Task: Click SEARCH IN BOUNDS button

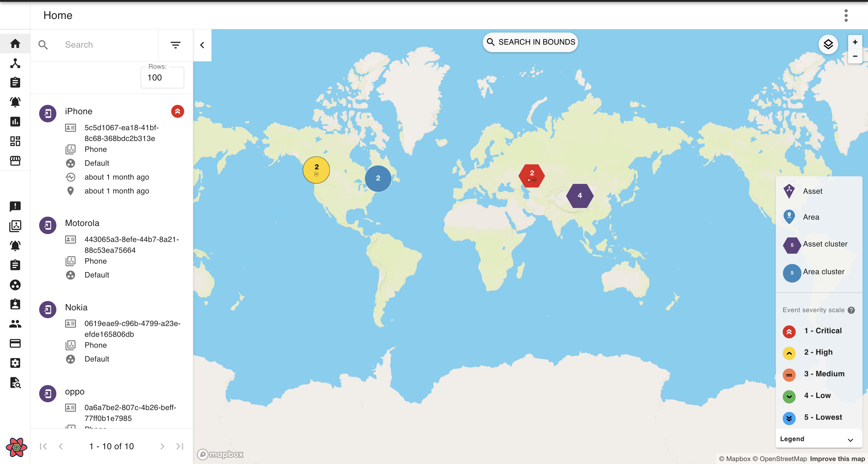Action: [530, 42]
